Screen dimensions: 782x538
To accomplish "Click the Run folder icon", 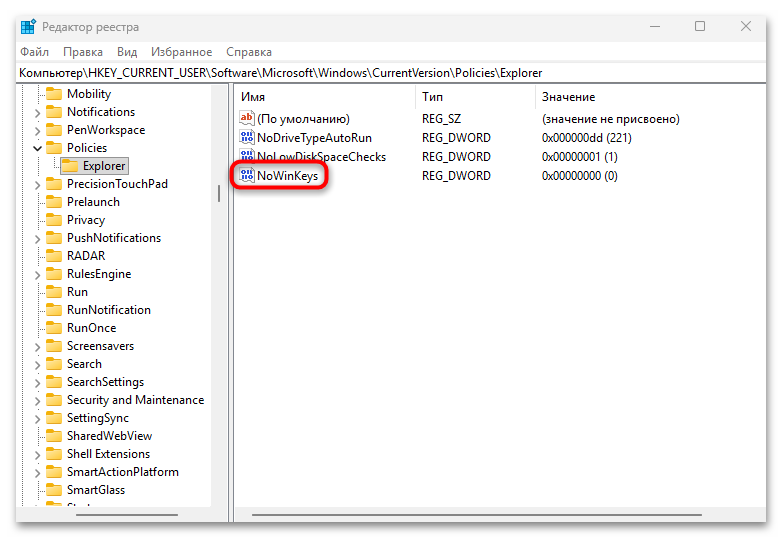I will click(x=54, y=292).
